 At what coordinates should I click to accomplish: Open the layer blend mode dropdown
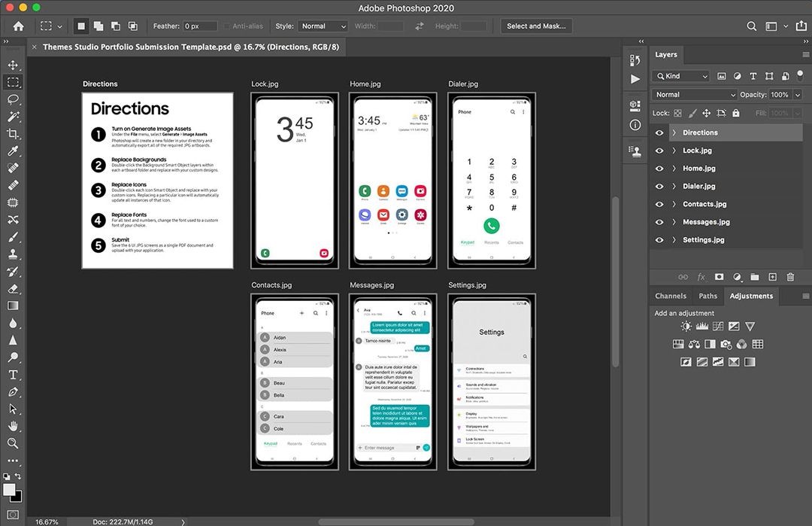pos(695,95)
